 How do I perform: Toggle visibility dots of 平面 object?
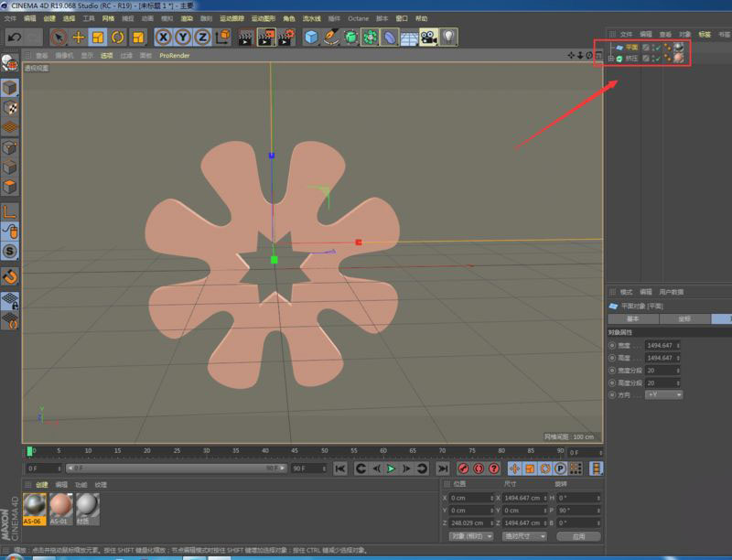[x=653, y=48]
